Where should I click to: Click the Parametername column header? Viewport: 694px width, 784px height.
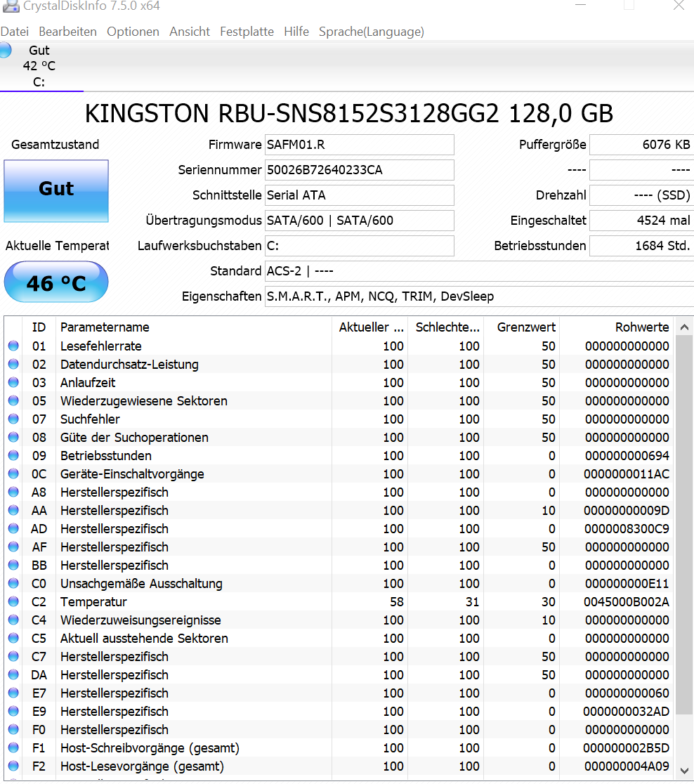click(x=193, y=327)
